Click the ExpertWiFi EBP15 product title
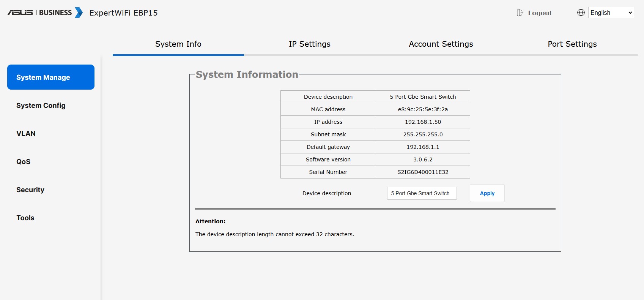This screenshot has width=644, height=300. 123,13
